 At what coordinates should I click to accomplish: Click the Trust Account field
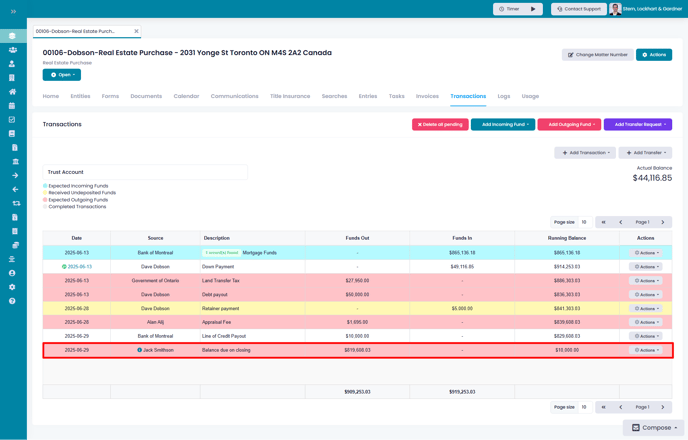click(x=145, y=172)
